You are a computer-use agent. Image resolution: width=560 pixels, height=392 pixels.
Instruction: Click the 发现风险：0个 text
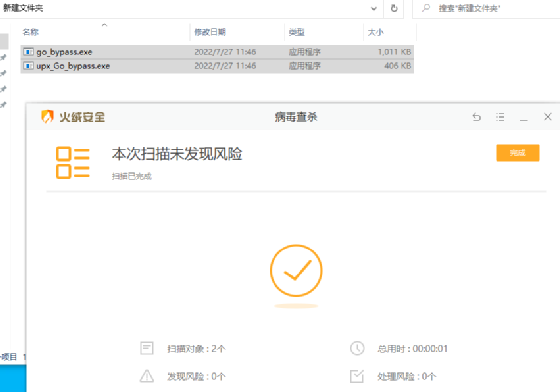pos(196,376)
